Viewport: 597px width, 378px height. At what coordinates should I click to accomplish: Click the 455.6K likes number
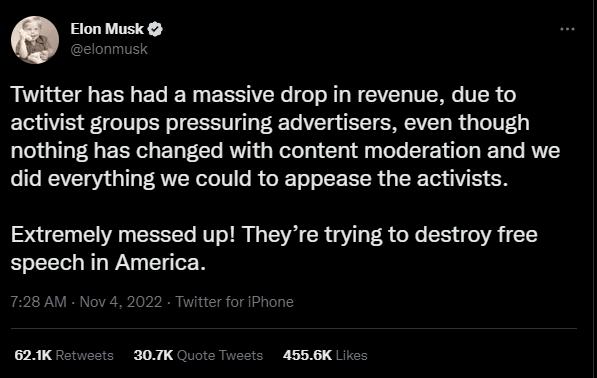308,355
